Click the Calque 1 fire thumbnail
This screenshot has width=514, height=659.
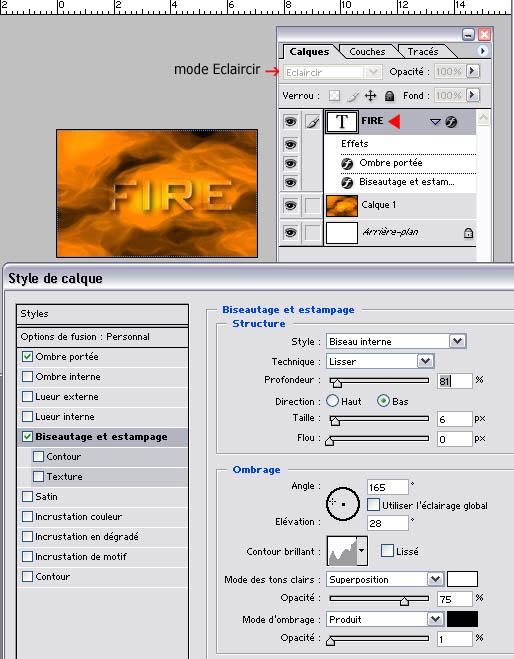(342, 206)
